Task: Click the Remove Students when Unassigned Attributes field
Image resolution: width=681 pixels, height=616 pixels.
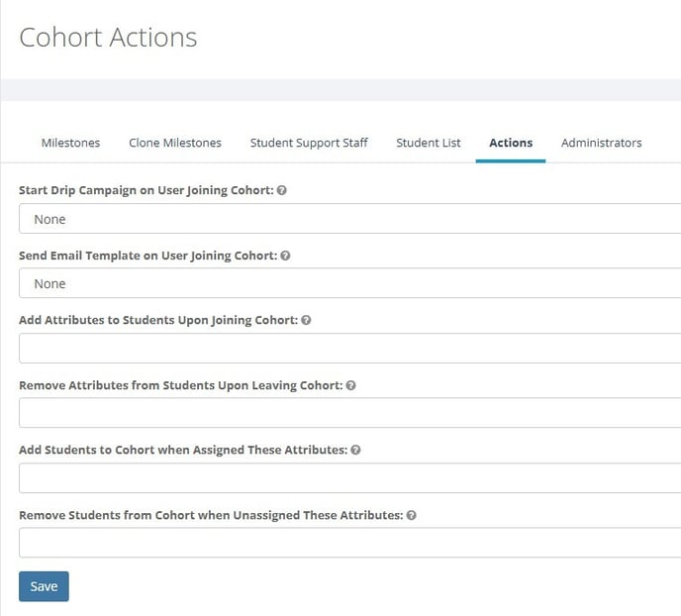Action: click(x=349, y=543)
